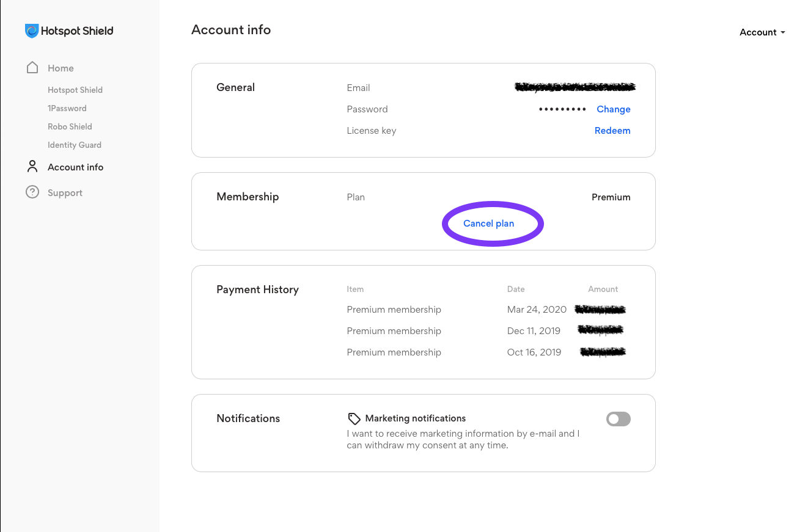808x532 pixels.
Task: Click the Premium plan value
Action: [x=611, y=197]
